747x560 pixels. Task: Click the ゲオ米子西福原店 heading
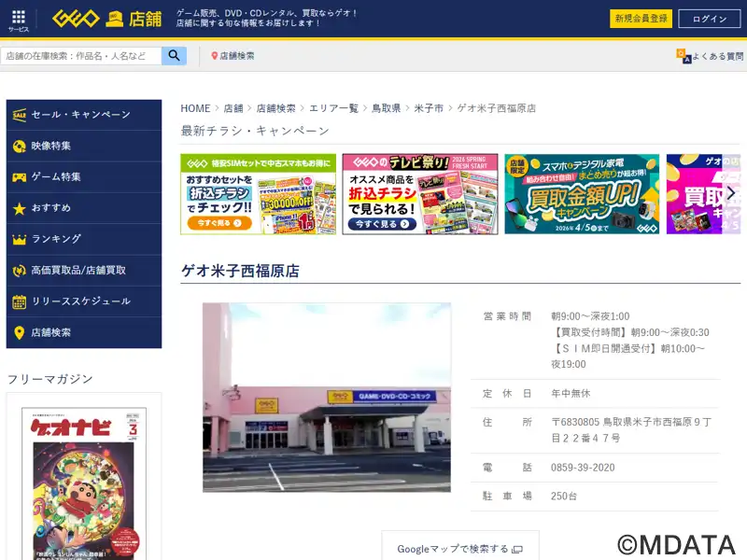point(241,271)
